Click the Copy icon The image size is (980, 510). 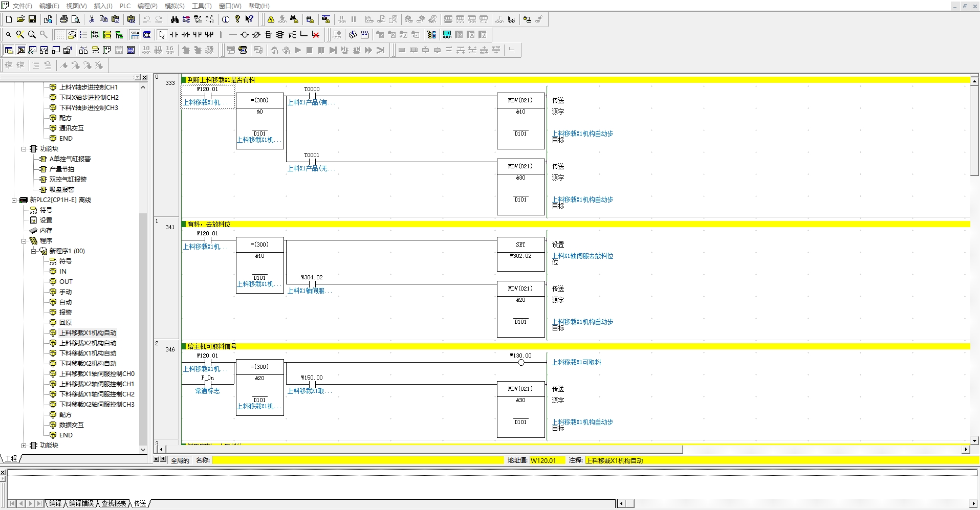pyautogui.click(x=103, y=19)
